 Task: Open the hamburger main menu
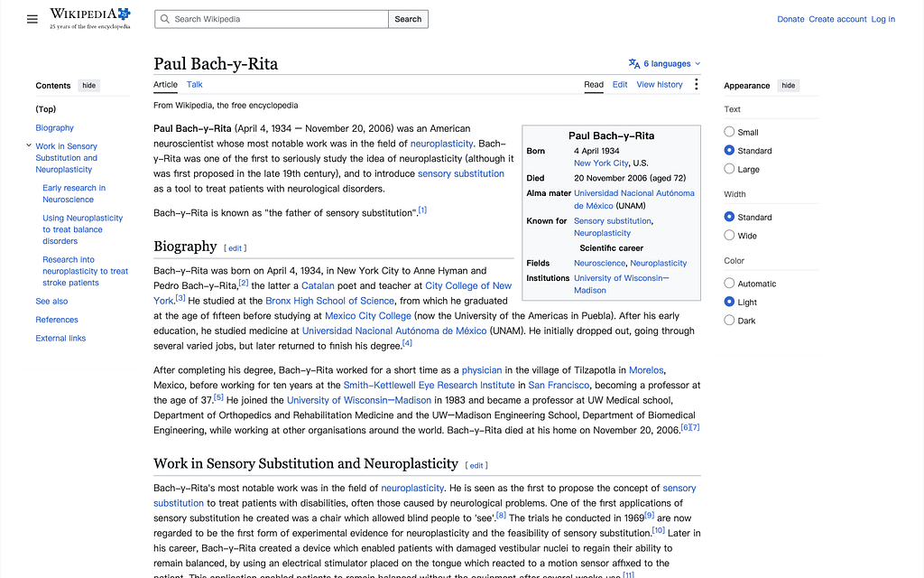[x=32, y=20]
